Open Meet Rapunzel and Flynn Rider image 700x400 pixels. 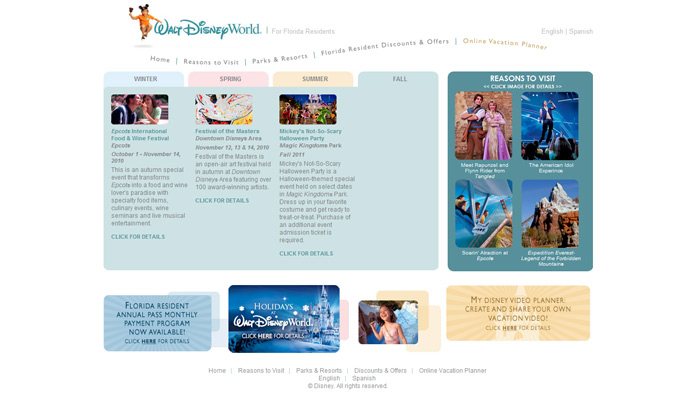(483, 126)
